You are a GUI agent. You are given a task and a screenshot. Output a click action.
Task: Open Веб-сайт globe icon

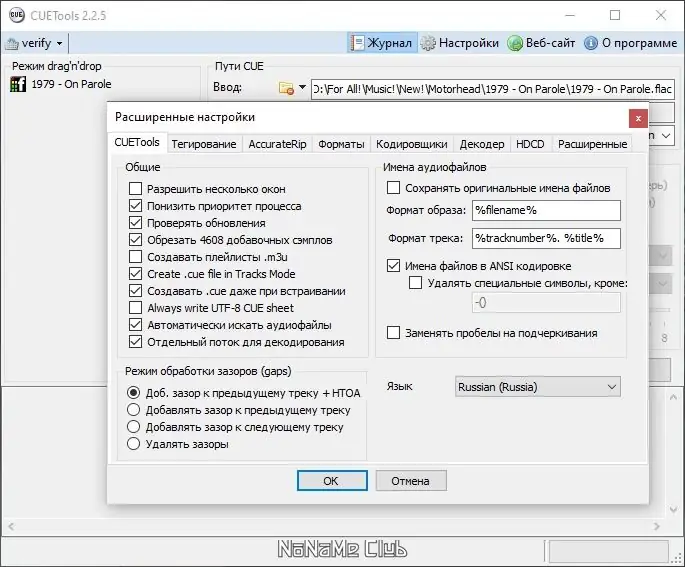click(x=515, y=43)
